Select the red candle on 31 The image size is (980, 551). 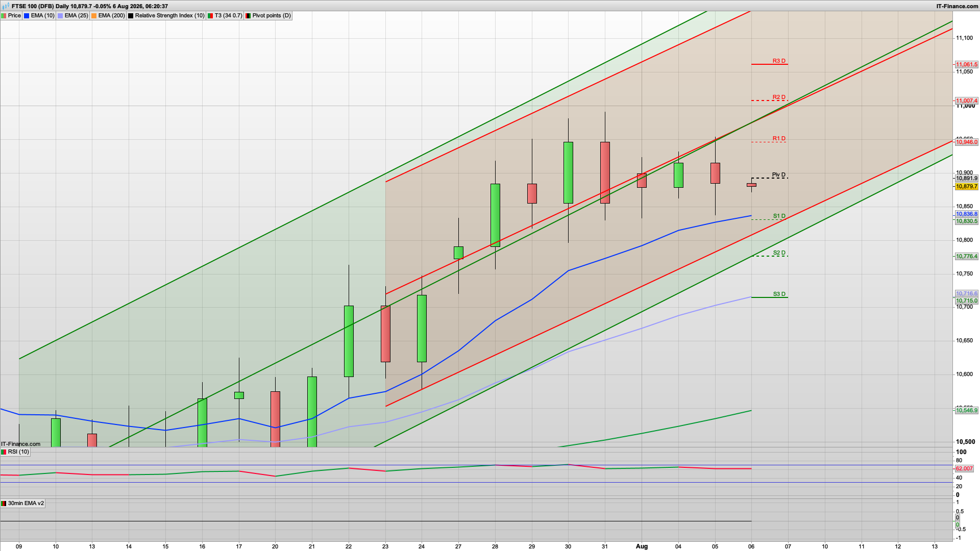[605, 173]
